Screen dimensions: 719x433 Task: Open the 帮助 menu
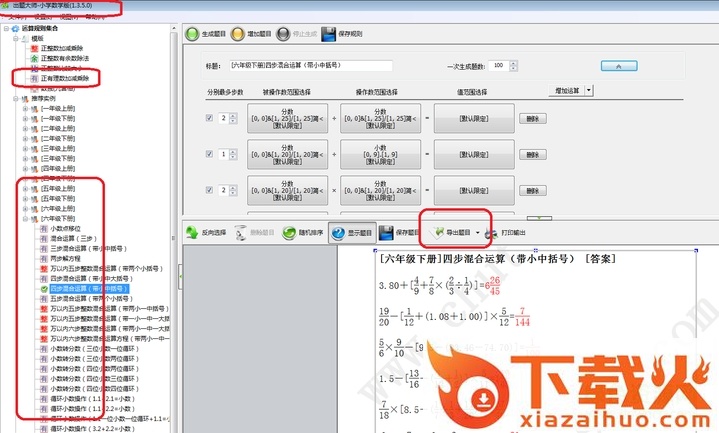coord(95,17)
